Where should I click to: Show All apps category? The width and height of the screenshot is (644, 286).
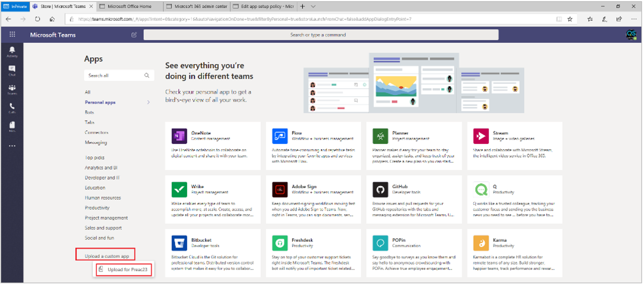coord(88,92)
